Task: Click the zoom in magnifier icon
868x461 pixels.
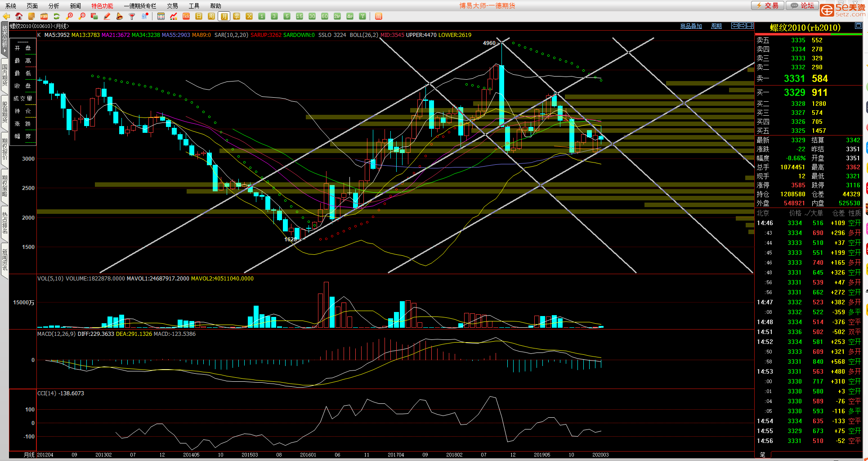Action: tap(70, 16)
